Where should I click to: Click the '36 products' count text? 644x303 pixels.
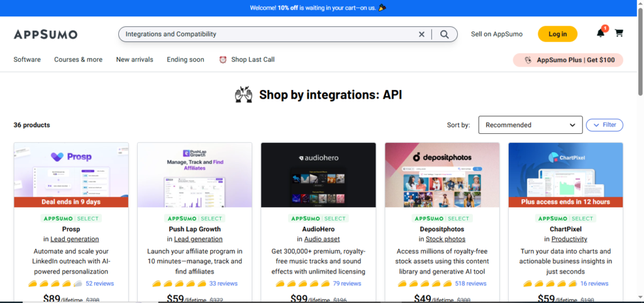(31, 125)
